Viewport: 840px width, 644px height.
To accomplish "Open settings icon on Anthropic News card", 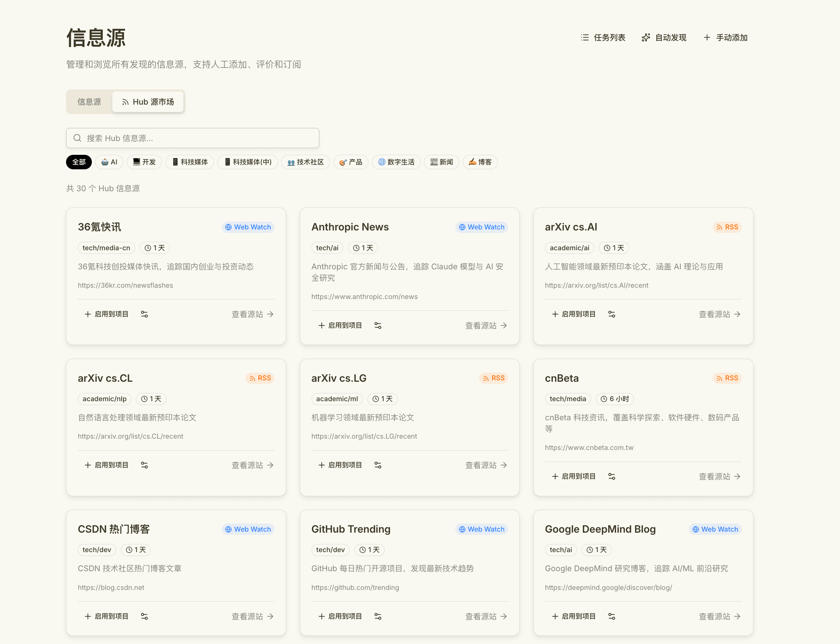I will (x=378, y=326).
